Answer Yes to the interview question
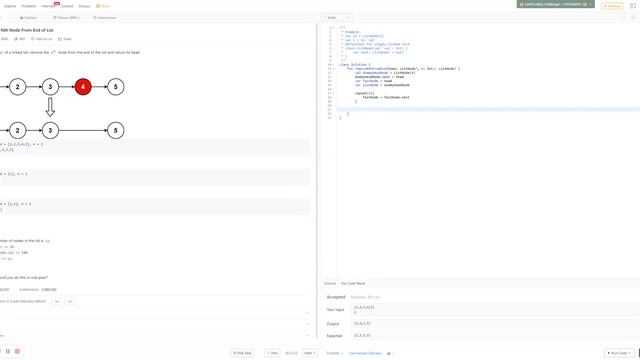This screenshot has height=360, width=640. 57,301
